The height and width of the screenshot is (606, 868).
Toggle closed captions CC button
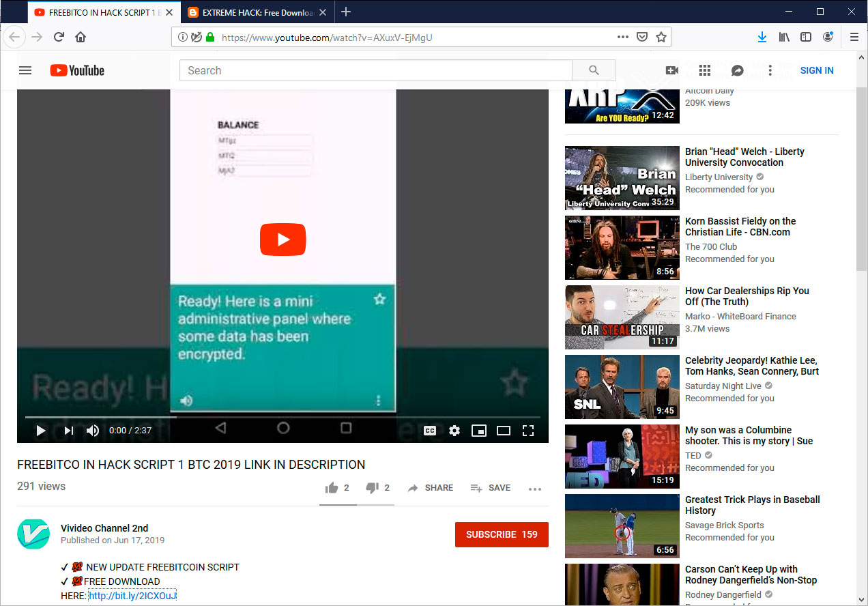tap(430, 431)
